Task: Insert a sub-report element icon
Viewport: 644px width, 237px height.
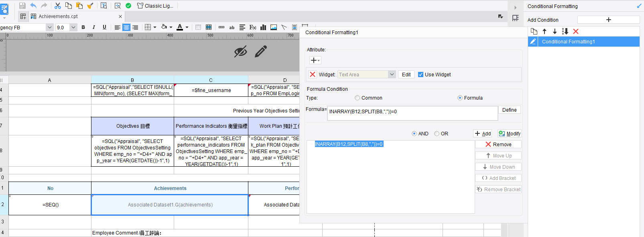Action: tap(295, 27)
